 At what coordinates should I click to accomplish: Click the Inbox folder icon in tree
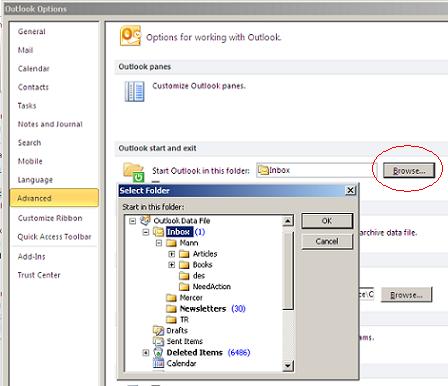tap(158, 232)
